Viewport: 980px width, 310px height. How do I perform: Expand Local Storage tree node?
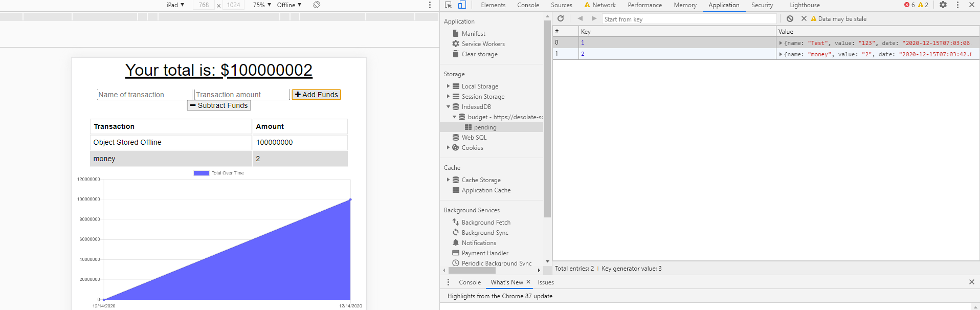tap(448, 86)
